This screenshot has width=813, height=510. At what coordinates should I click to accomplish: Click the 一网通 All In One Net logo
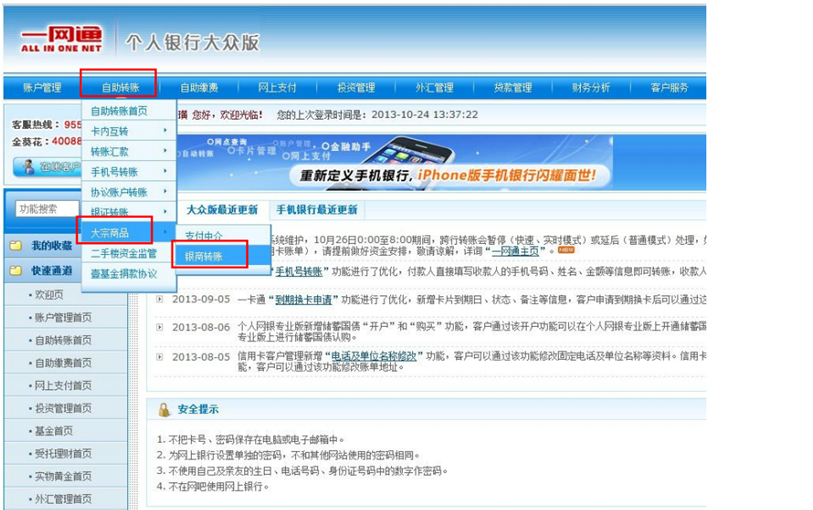[x=61, y=40]
